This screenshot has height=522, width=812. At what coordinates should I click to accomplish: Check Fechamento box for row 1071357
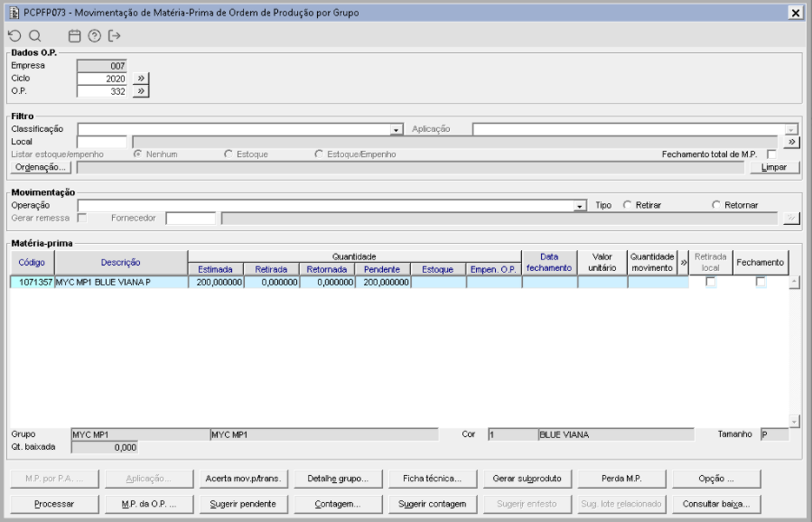pos(761,282)
